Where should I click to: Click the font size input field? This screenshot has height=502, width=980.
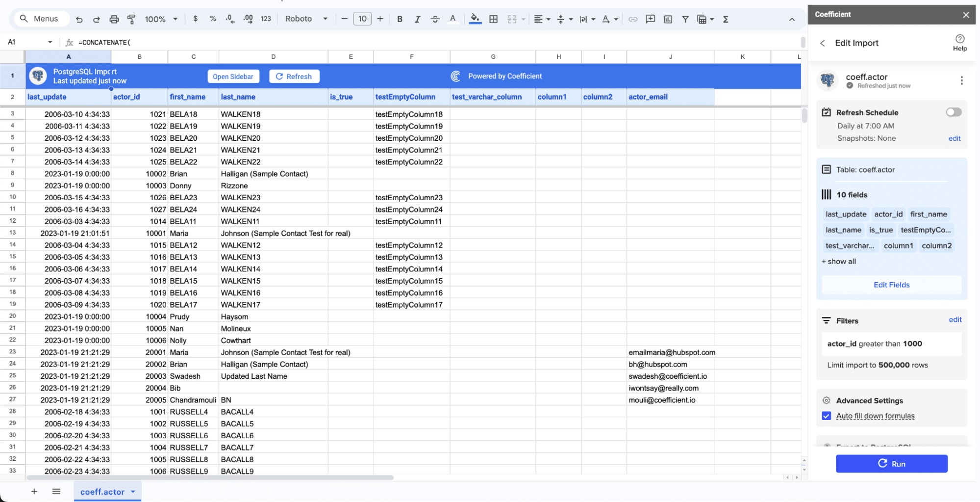362,19
